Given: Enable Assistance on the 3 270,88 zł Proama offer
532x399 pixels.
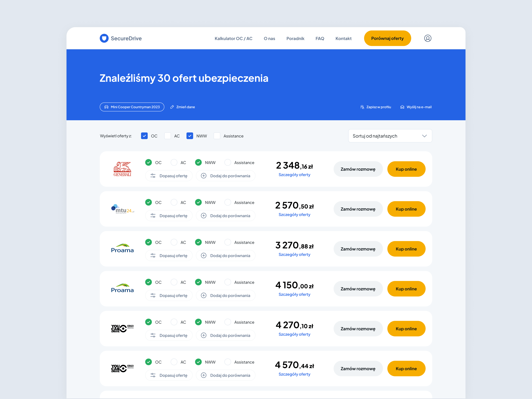Looking at the screenshot, I should point(227,242).
